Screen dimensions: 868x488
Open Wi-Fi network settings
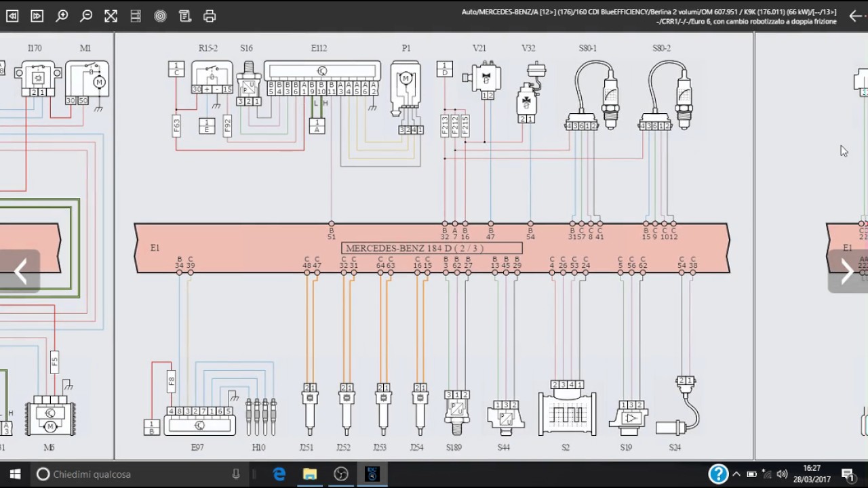click(x=766, y=474)
